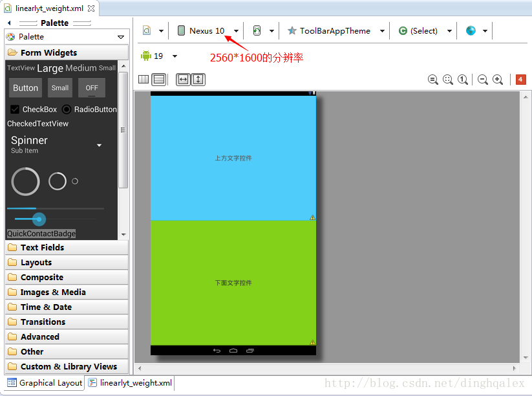Open the orientation dropdown arrow
The width and height of the screenshot is (532, 396).
[x=271, y=31]
